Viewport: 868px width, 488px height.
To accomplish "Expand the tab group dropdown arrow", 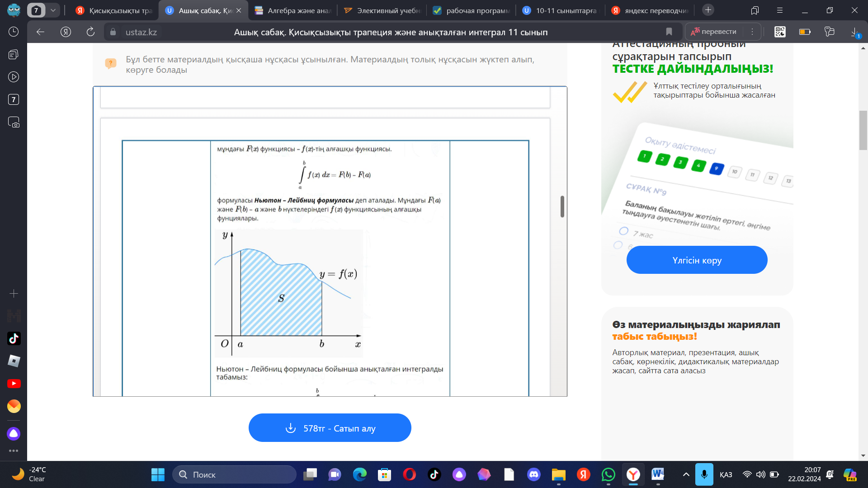I will pyautogui.click(x=53, y=10).
